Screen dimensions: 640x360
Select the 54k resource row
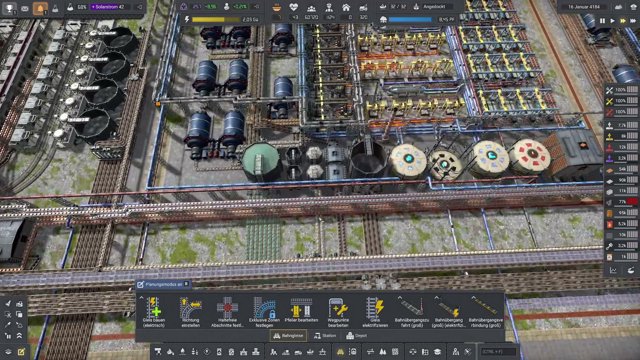tap(622, 169)
